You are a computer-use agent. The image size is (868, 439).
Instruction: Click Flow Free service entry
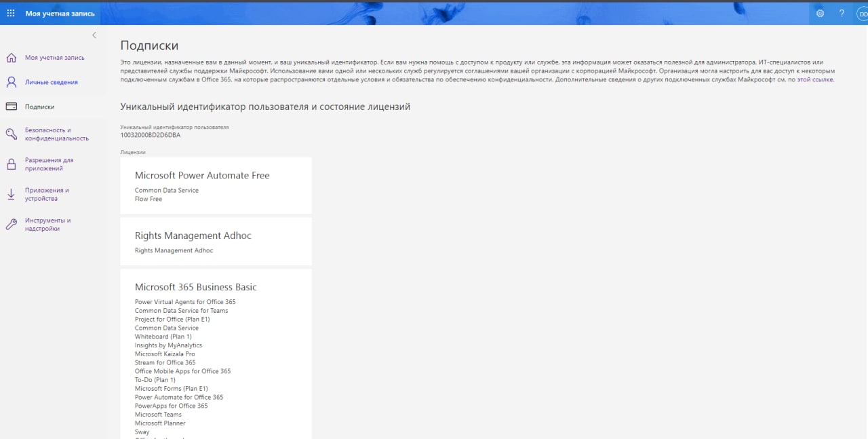149,199
